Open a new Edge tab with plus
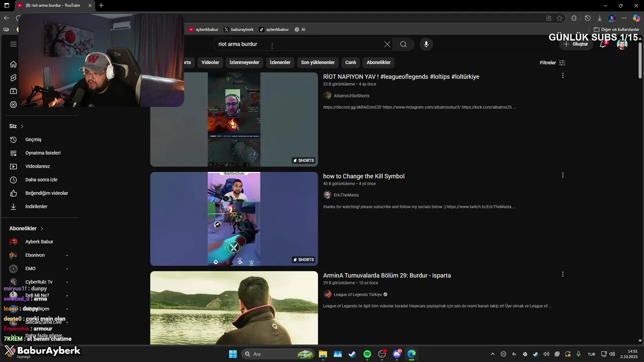Screen dimensions: 644x362 101,5
